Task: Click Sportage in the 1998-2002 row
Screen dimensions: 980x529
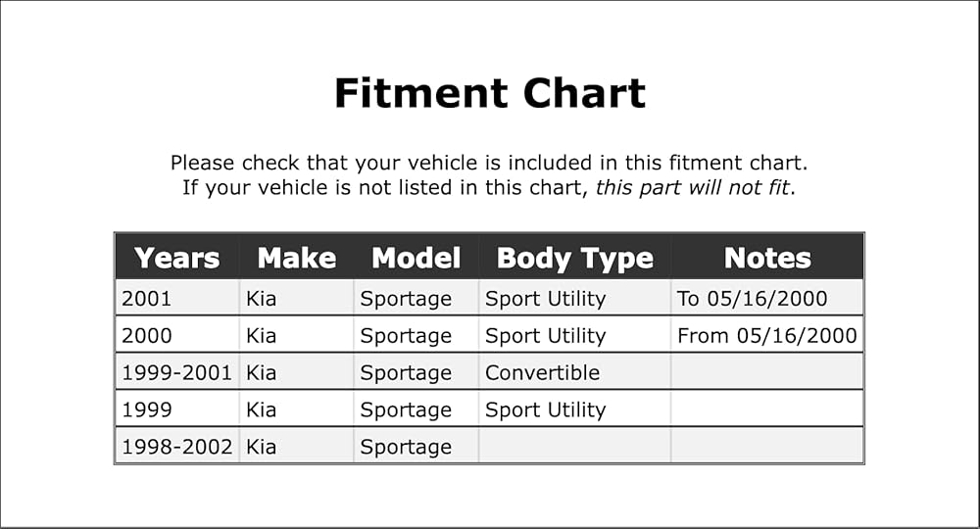Action: click(x=416, y=447)
